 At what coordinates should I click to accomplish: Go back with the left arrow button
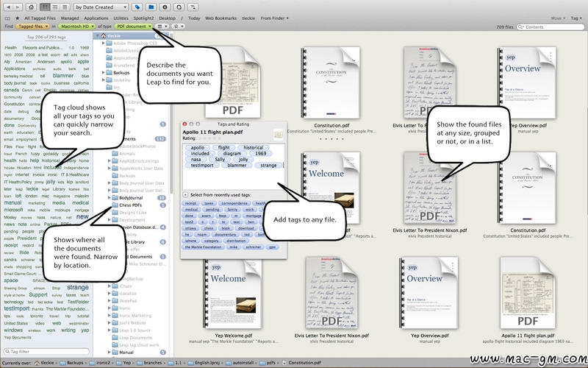(x=9, y=7)
